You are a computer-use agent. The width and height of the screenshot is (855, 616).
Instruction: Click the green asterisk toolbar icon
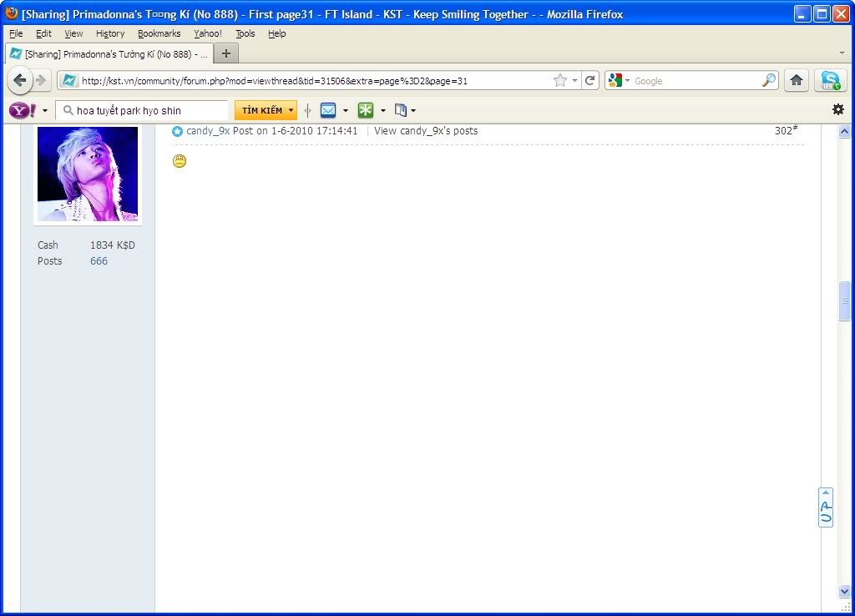click(x=366, y=110)
